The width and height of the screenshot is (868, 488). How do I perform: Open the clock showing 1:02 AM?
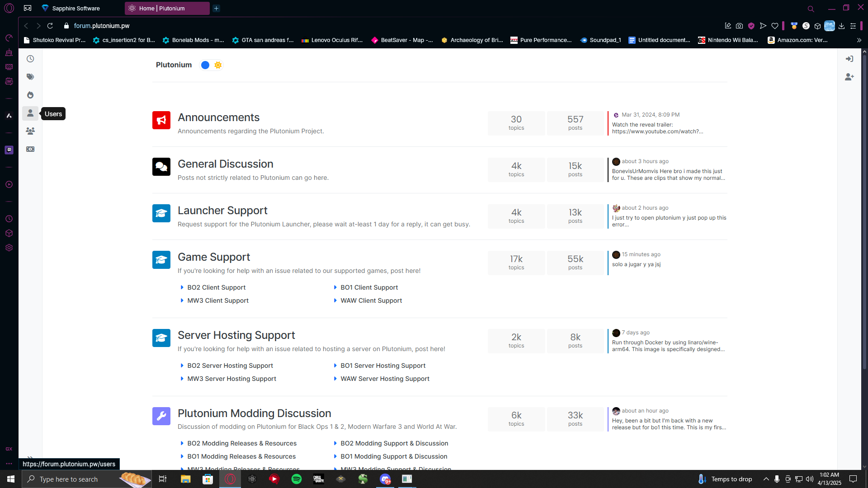coord(829,479)
